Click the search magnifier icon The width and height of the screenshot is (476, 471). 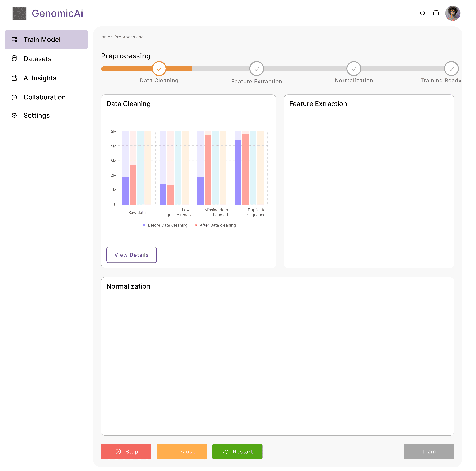point(423,13)
